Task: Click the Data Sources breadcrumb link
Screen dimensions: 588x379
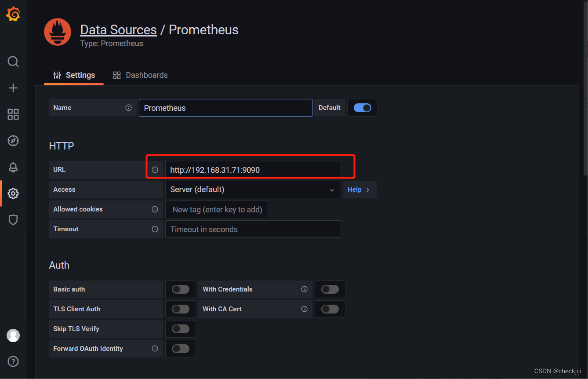Action: click(118, 29)
